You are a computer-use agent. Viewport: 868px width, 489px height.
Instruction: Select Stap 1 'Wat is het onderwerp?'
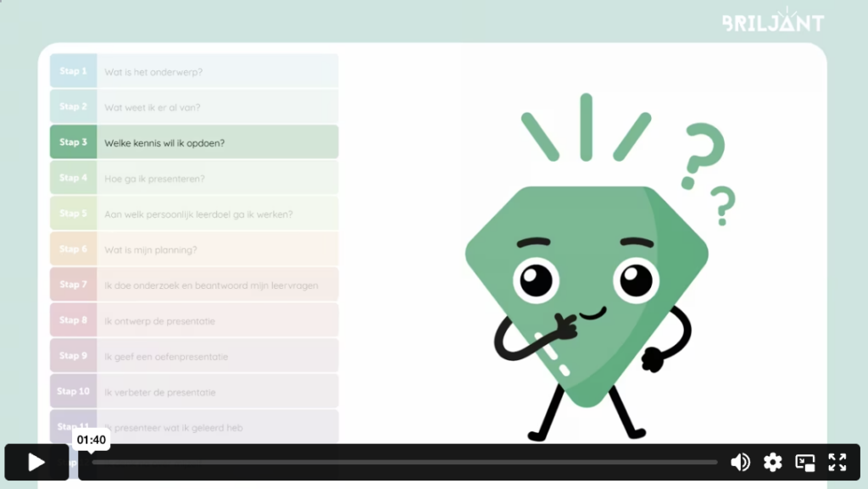pyautogui.click(x=194, y=71)
